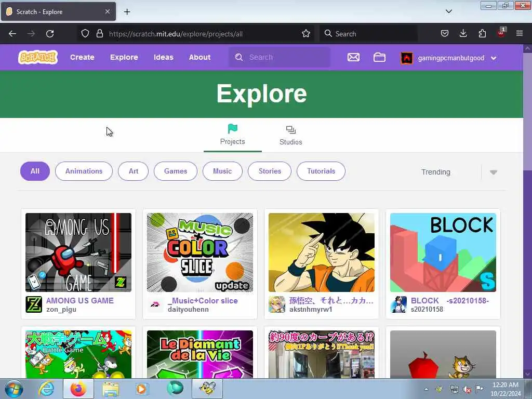The image size is (532, 399).
Task: Show hidden system tray icons
Action: tap(426, 389)
